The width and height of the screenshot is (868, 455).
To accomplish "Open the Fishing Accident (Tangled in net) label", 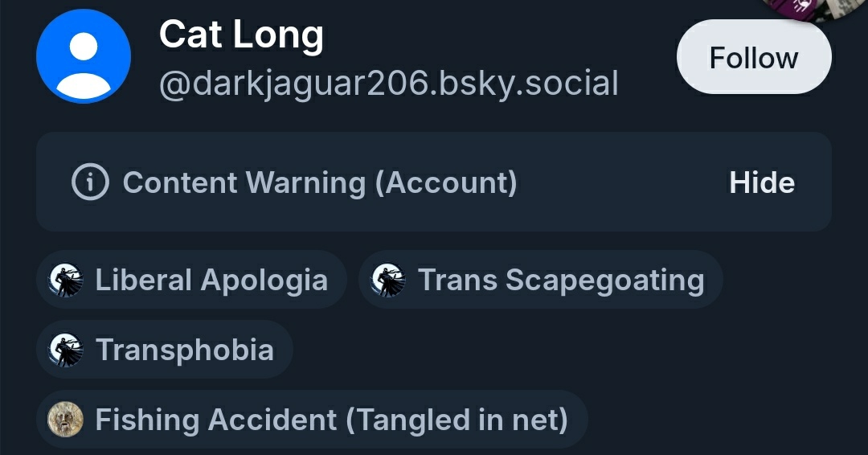I will click(331, 420).
